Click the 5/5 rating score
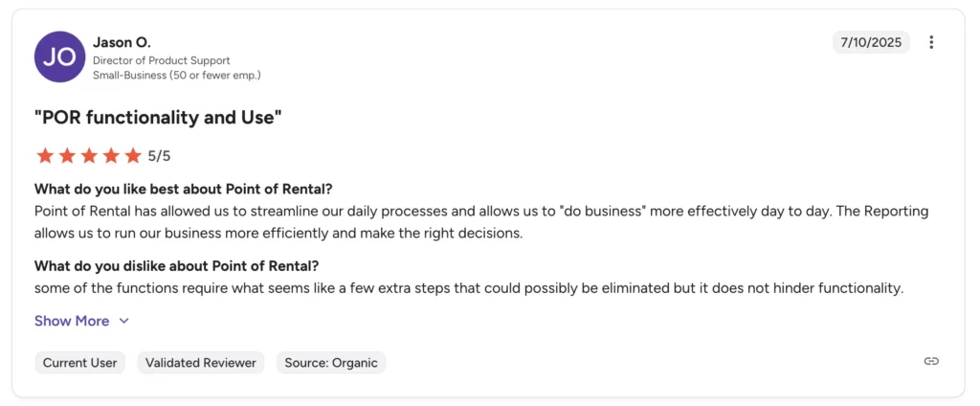This screenshot has height=406, width=980. (x=160, y=155)
